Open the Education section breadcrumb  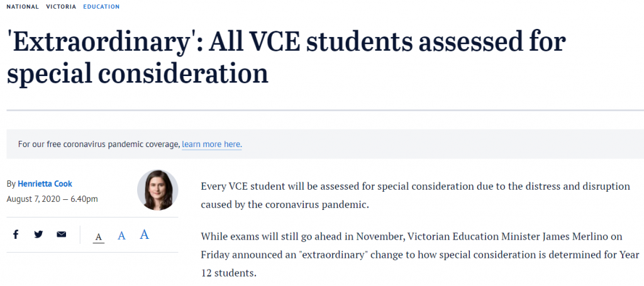click(x=101, y=6)
